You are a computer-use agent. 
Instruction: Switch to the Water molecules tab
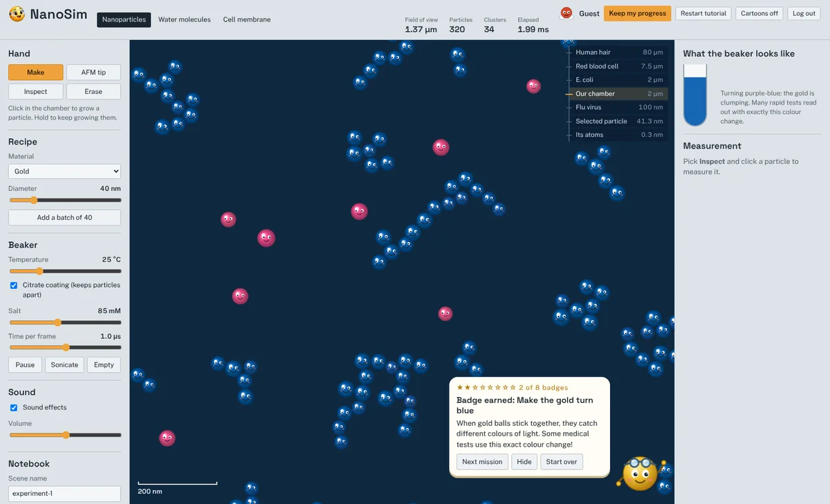click(x=185, y=19)
